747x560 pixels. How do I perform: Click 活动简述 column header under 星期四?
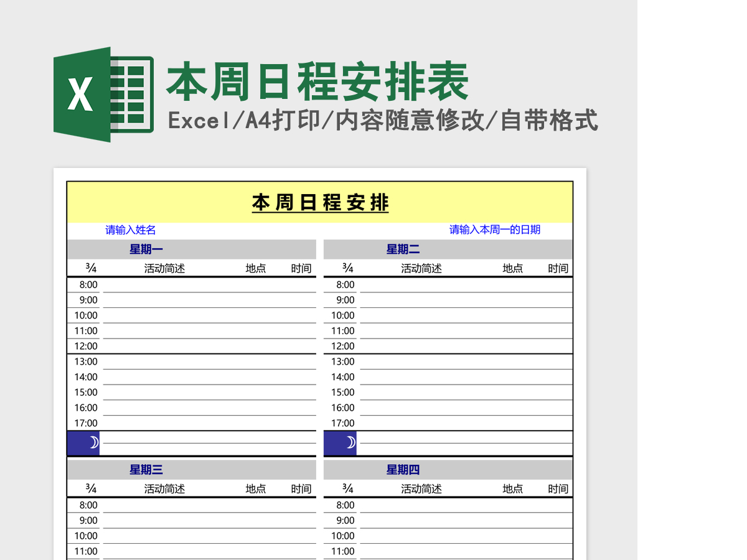pyautogui.click(x=421, y=489)
